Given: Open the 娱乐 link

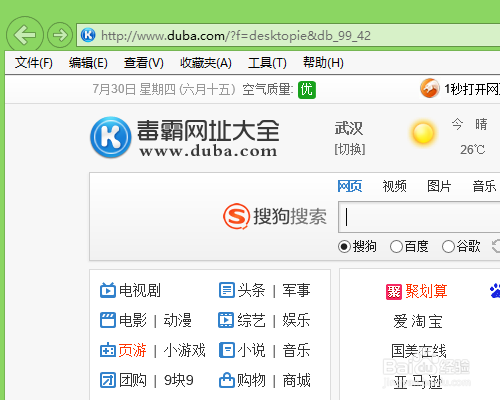Looking at the screenshot, I should [296, 320].
